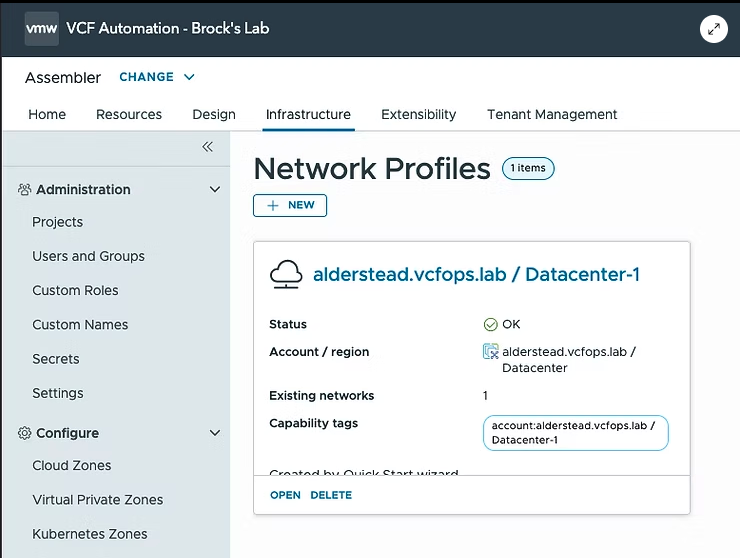
Task: Open the alderstead.vcfops.lab / Datacenter-1 link
Action: (x=476, y=275)
